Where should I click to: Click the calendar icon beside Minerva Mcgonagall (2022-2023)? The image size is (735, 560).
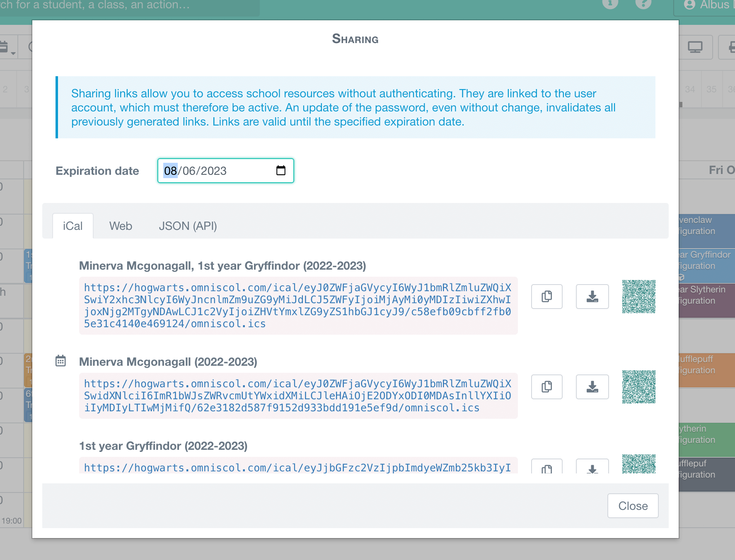pos(60,361)
